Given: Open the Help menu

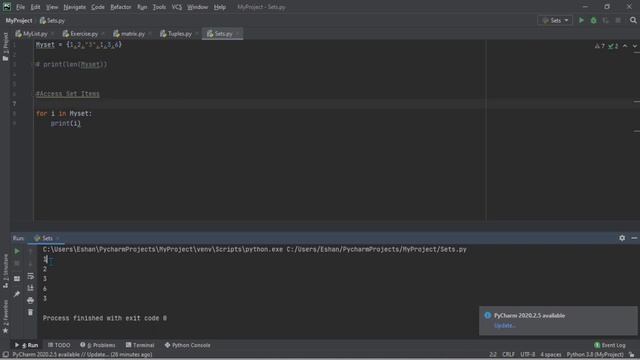Looking at the screenshot, I should pyautogui.click(x=220, y=7).
